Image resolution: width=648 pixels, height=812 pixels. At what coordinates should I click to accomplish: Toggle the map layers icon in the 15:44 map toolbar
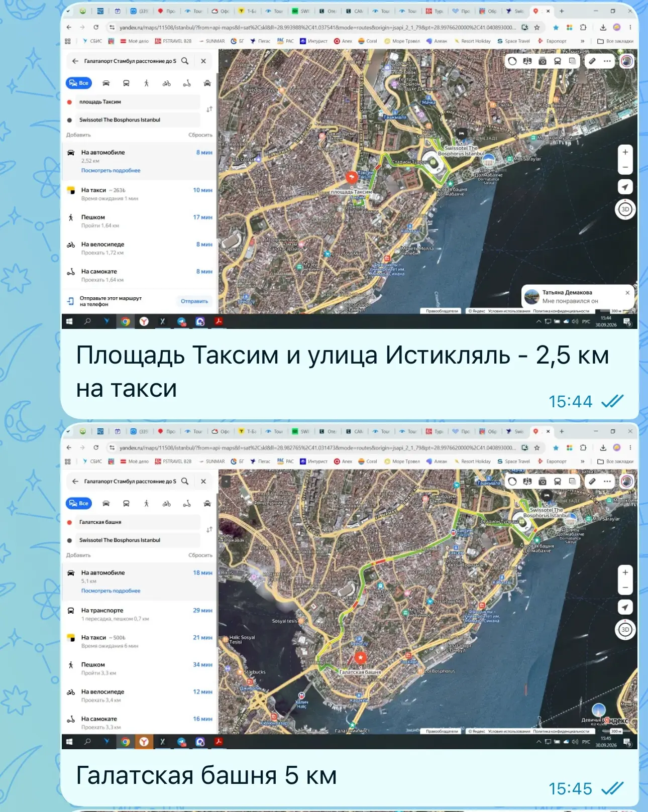tap(573, 61)
